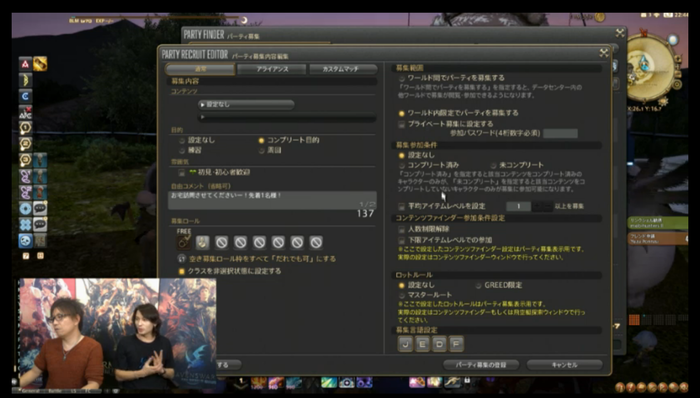Click the blue cross marker icon
This screenshot has height=398, width=700.
[25, 224]
